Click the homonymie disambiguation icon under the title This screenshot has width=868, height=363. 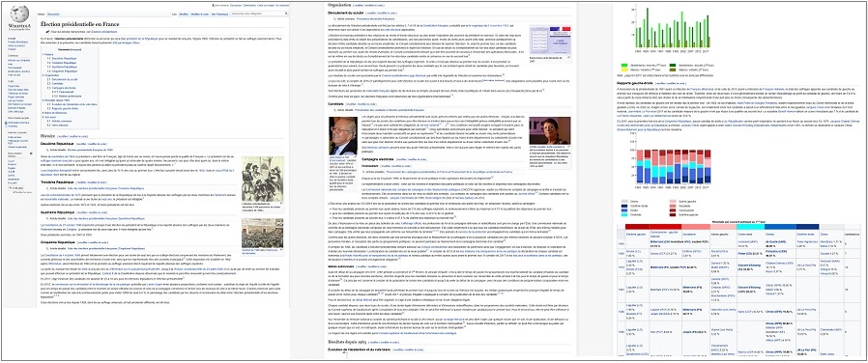click(x=47, y=32)
